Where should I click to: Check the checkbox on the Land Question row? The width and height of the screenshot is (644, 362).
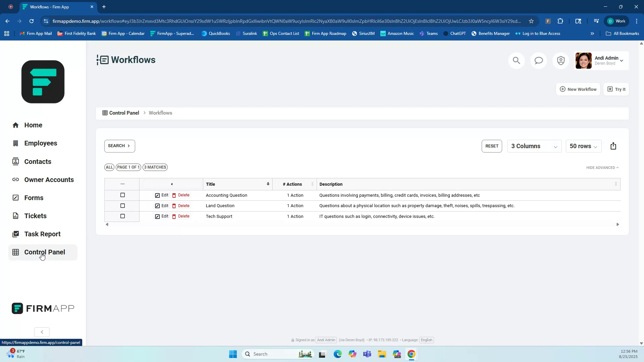click(x=122, y=206)
